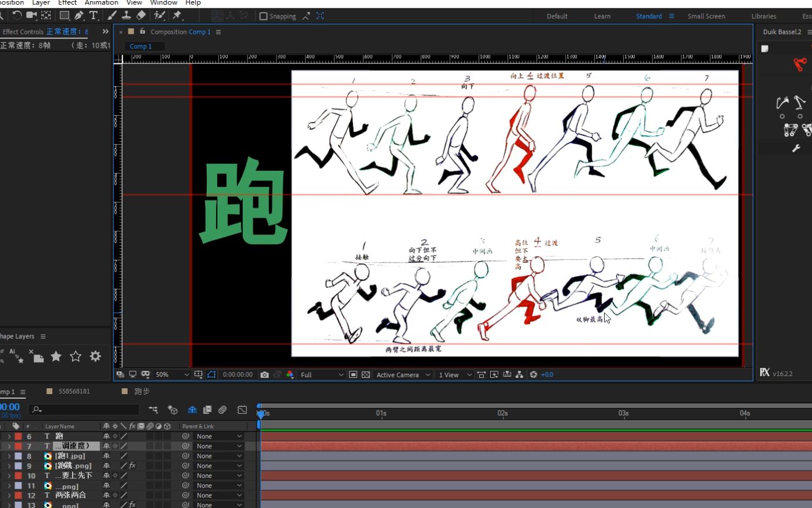Screen dimensions: 812x508
Task: Switch to the Learn workspace
Action: pos(602,16)
